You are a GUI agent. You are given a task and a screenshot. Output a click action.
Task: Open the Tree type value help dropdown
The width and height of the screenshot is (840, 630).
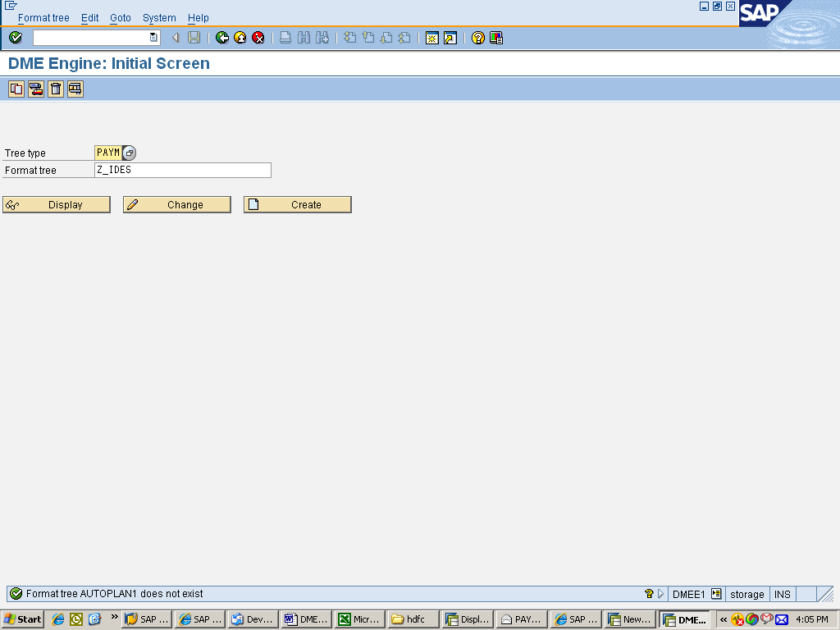tap(129, 153)
